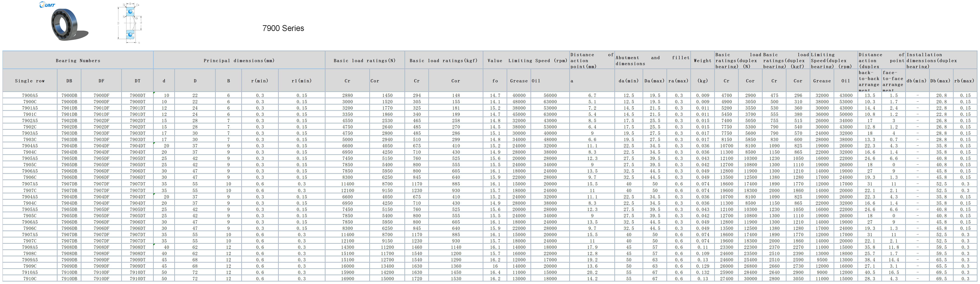Select the 7908A5 bearing row cell
Image resolution: width=980 pixels, height=284 pixels.
tap(30, 247)
